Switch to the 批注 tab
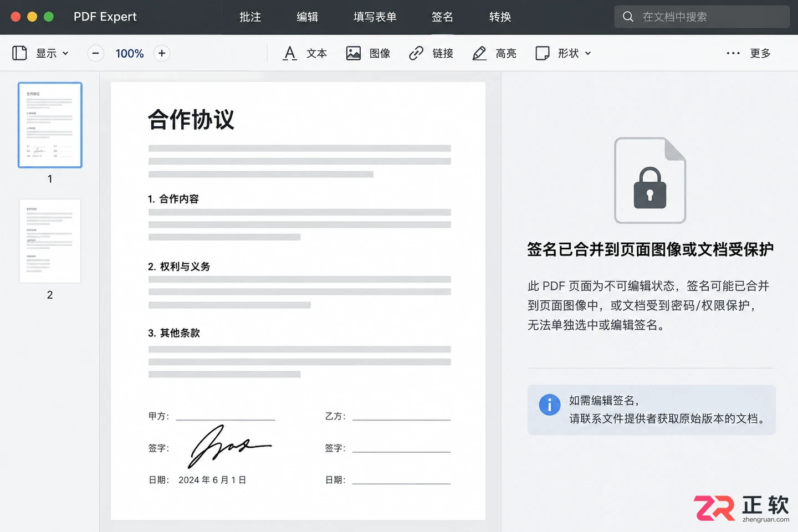Screen dimensions: 798x532 [250, 17]
